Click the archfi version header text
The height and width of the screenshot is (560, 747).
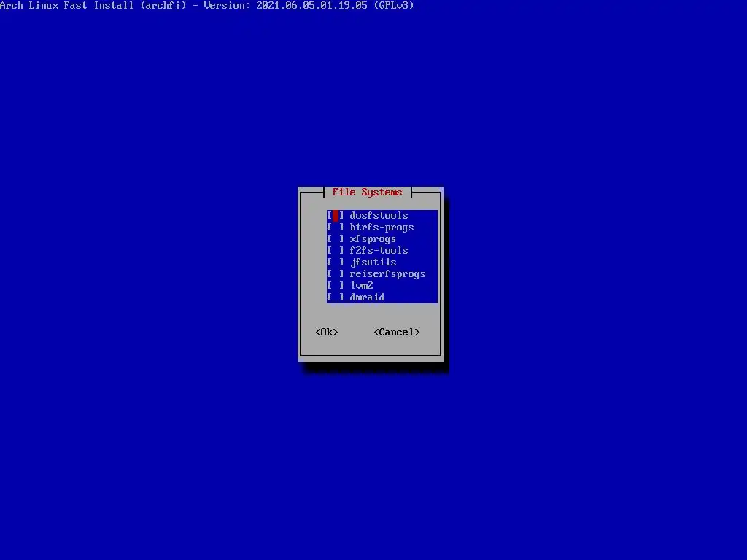coord(206,6)
